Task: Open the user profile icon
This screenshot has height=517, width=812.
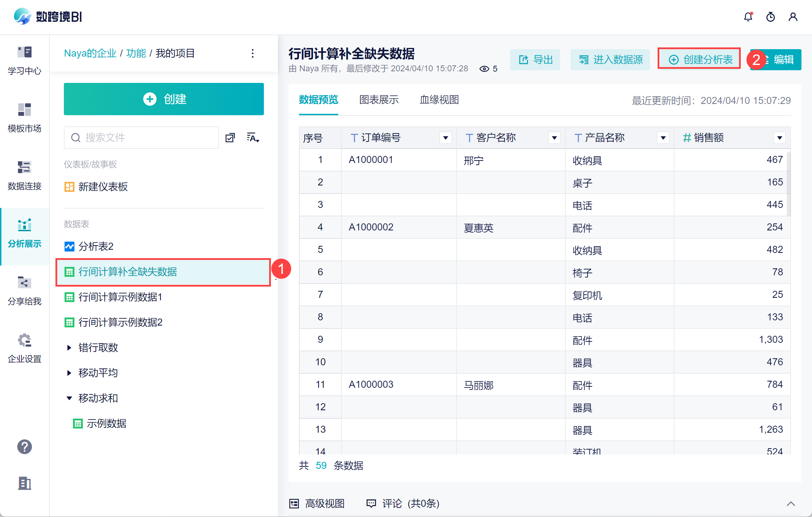Action: 793,17
